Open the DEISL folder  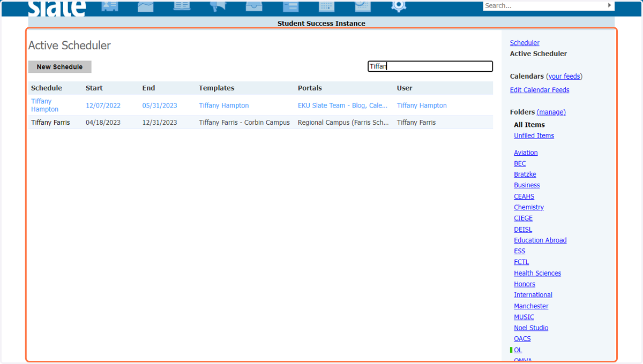(523, 229)
